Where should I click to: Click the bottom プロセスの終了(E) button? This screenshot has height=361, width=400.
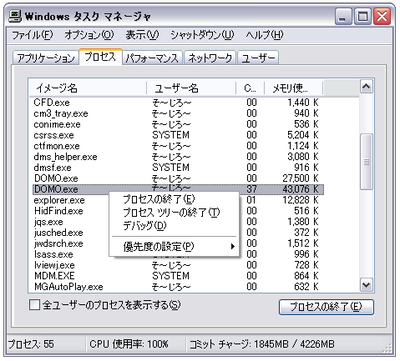point(326,307)
